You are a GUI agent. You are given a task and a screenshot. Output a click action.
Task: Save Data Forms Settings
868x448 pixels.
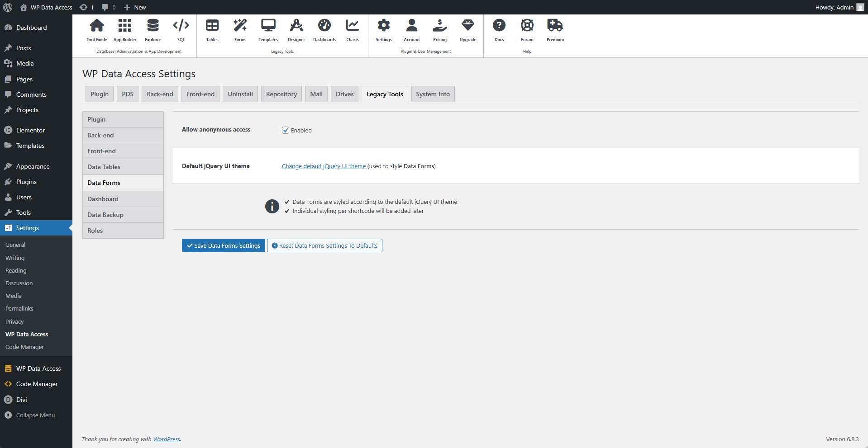tap(223, 245)
